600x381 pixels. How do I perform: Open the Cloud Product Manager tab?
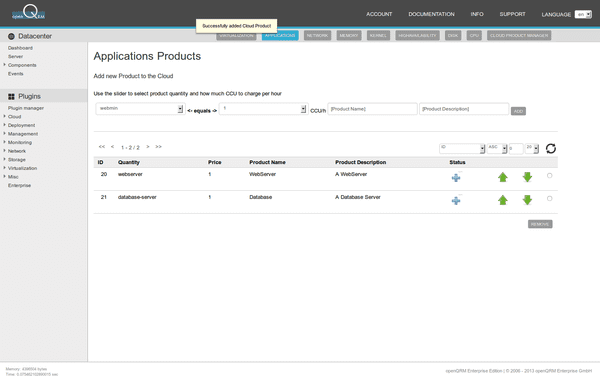tap(519, 36)
